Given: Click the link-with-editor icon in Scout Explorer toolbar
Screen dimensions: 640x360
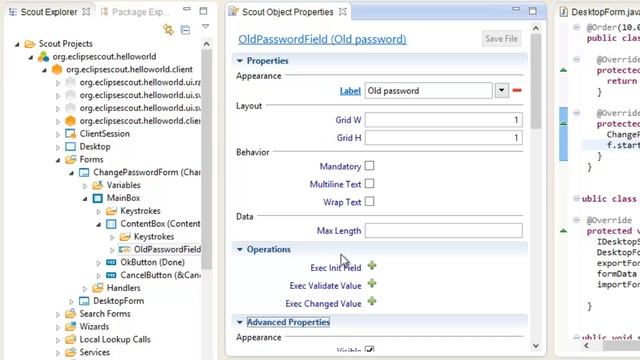Looking at the screenshot, I should coord(168,29).
